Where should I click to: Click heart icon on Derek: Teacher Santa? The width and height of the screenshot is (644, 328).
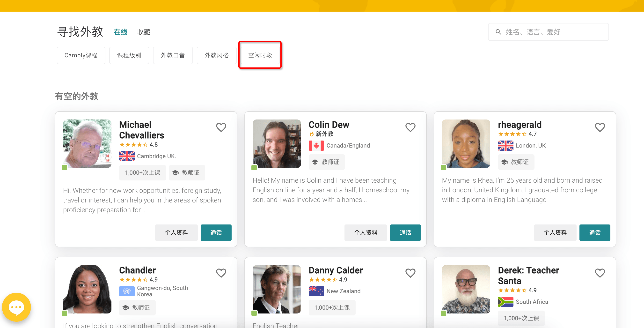pos(600,273)
